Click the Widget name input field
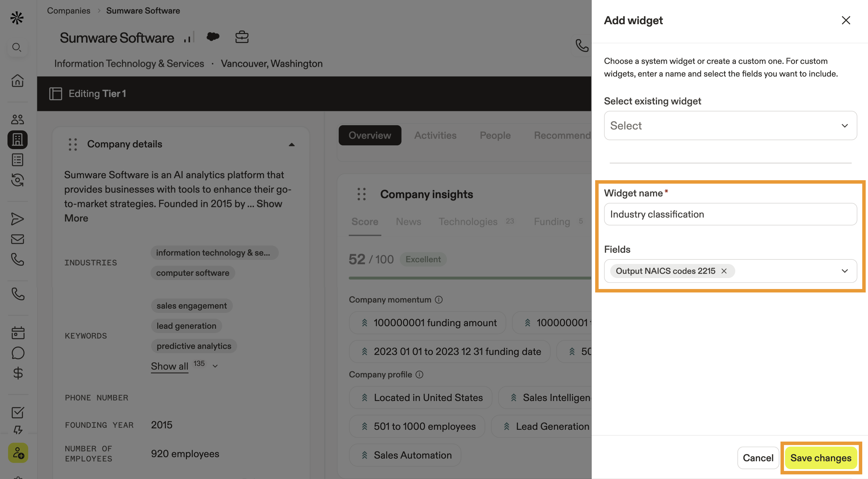Screen dimensions: 868x479 point(730,214)
